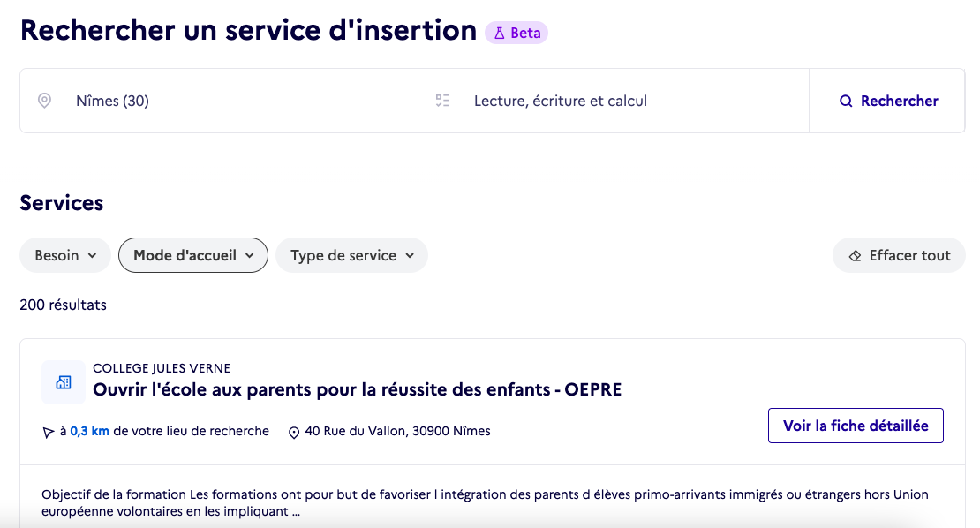Click the chevron on the Type de service filter

[410, 255]
